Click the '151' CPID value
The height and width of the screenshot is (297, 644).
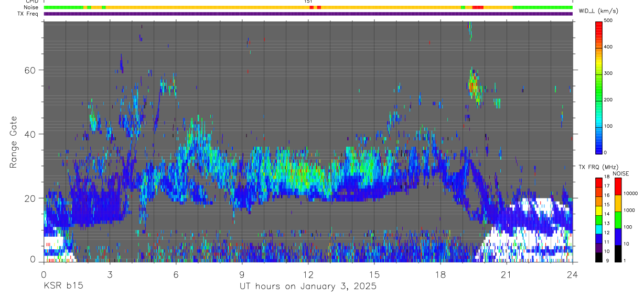coord(308,2)
